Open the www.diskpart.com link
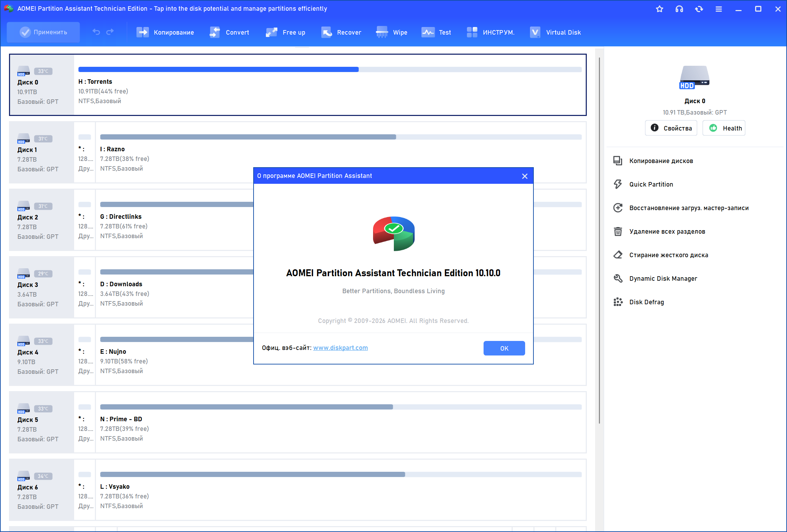787x532 pixels. (x=341, y=348)
